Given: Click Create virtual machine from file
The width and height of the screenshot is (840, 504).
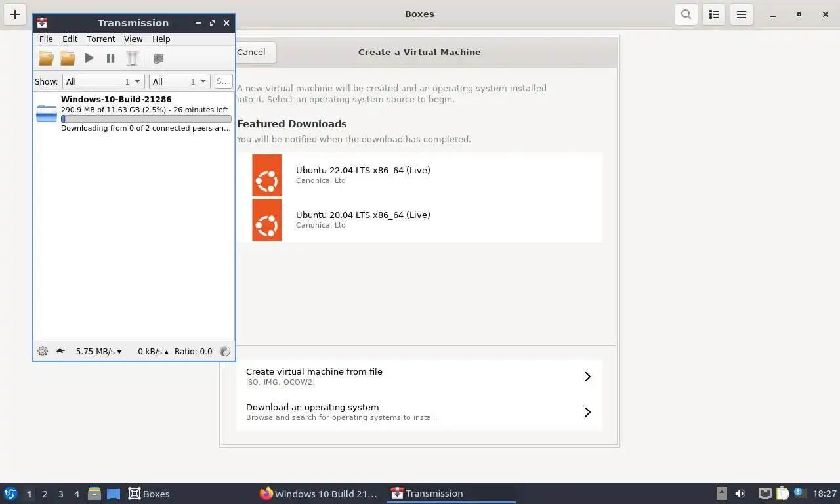Looking at the screenshot, I should point(419,377).
